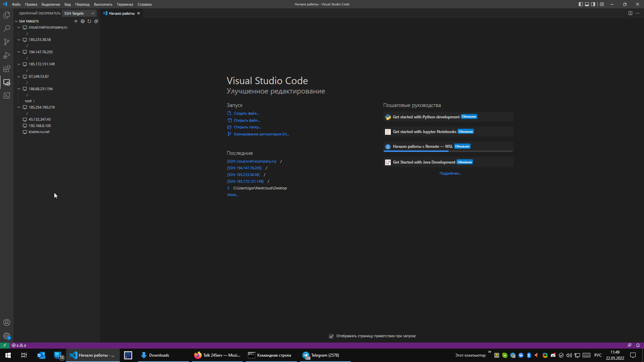Open the Explorer view in activity bar

(x=7, y=15)
